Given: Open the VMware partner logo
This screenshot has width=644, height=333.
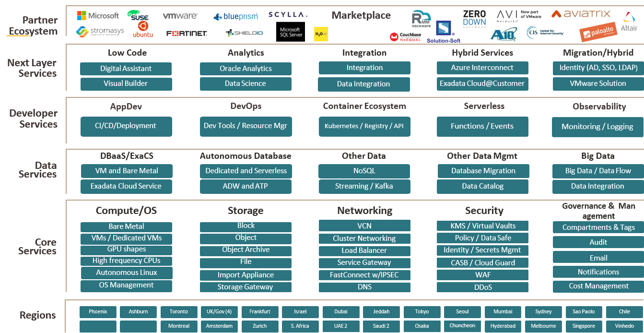Looking at the screenshot, I should [x=180, y=16].
